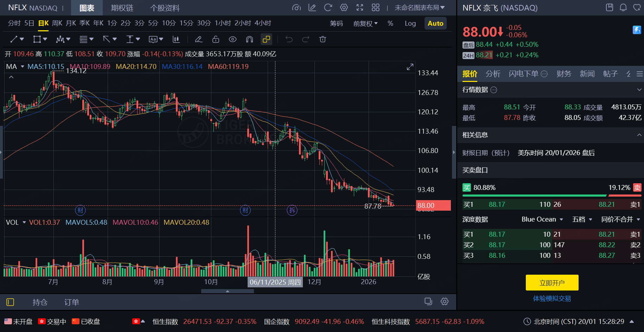Screen dimensions: 644x332
Task: Select the trendline drawing tool
Action: [14, 39]
